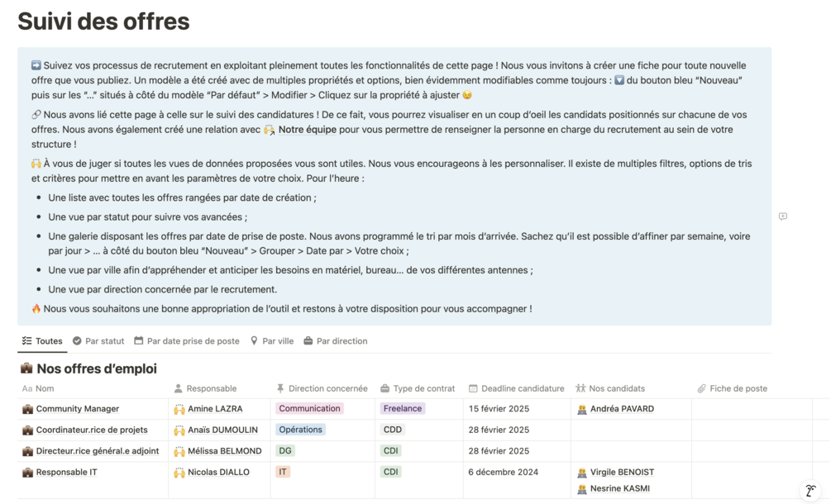Click the briefcase icon of Nos offres d'emploi
This screenshot has width=831, height=504.
point(26,368)
